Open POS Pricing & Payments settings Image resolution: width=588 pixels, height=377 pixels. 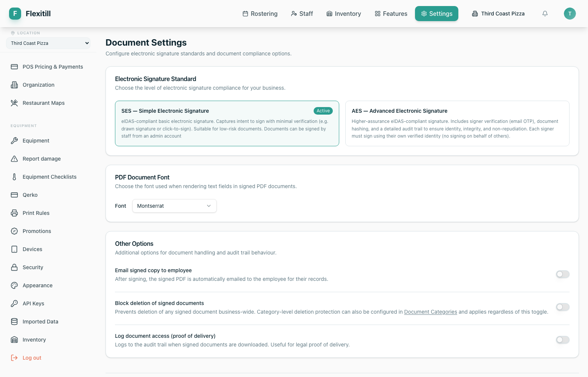tap(48, 67)
